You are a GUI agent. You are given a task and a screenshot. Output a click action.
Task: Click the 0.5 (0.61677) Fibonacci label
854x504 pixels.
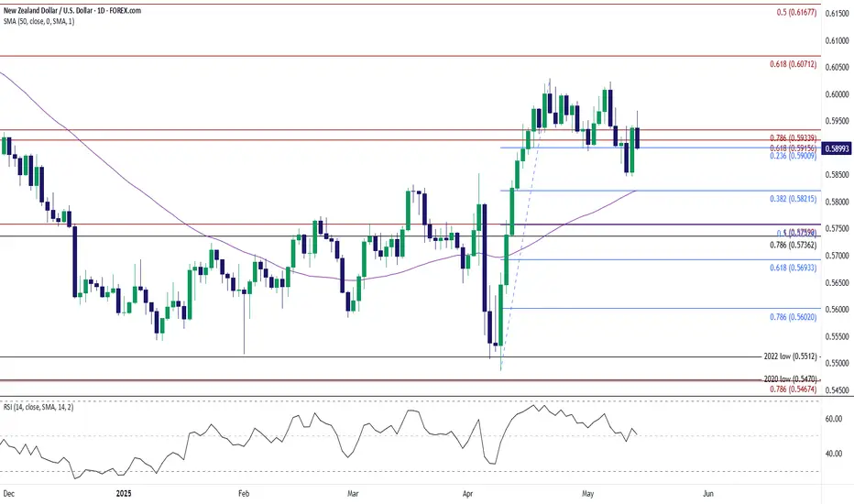pyautogui.click(x=796, y=13)
